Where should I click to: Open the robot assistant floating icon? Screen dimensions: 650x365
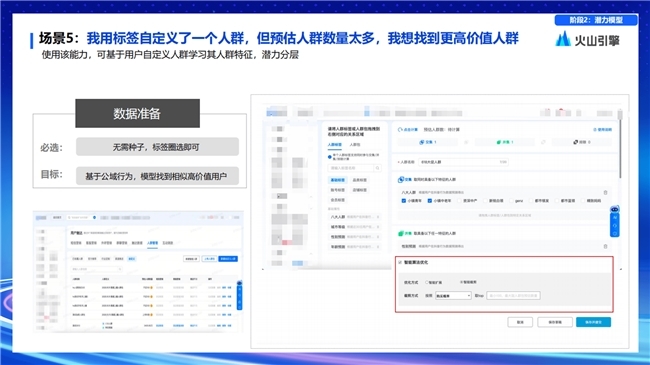(x=614, y=209)
